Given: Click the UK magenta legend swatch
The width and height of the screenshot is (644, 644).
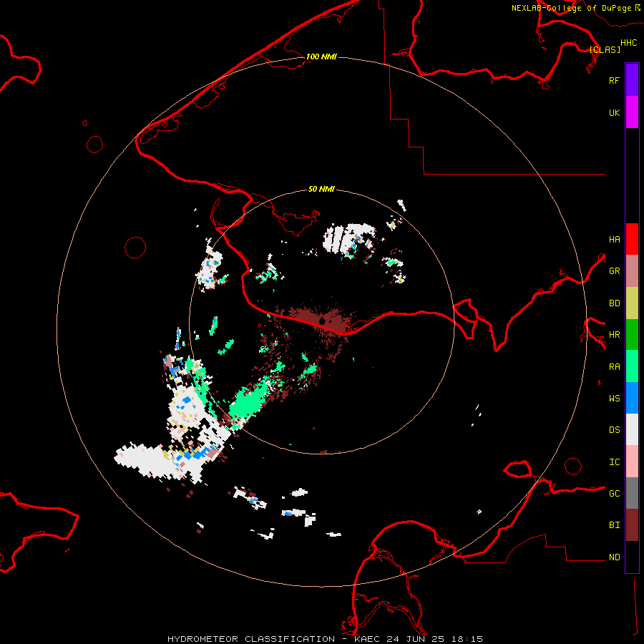Looking at the screenshot, I should [x=632, y=112].
